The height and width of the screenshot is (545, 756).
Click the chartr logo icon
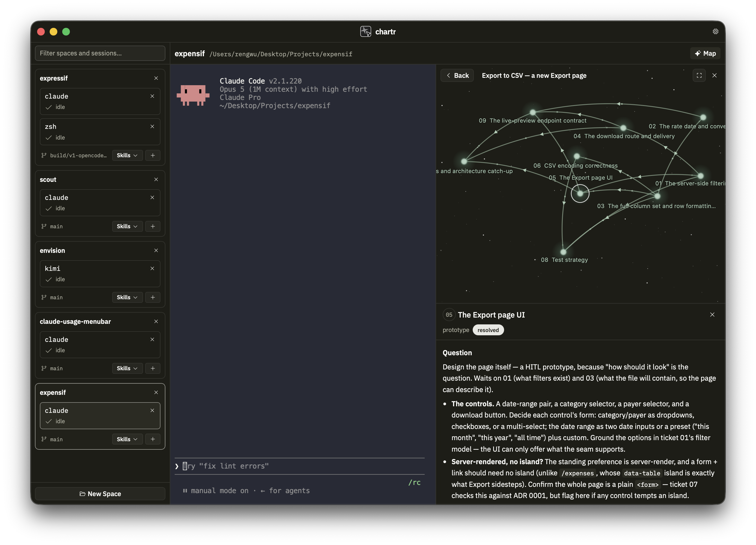pyautogui.click(x=365, y=31)
